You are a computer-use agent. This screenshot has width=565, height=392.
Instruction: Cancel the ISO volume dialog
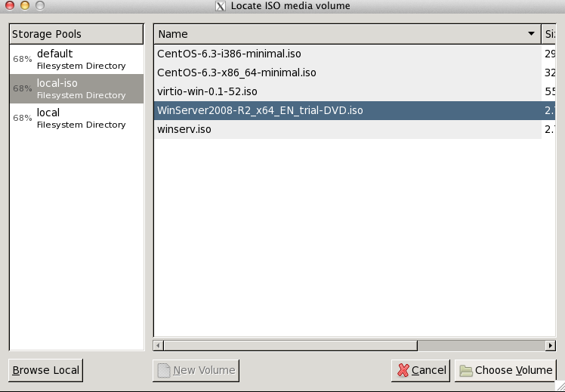(421, 370)
